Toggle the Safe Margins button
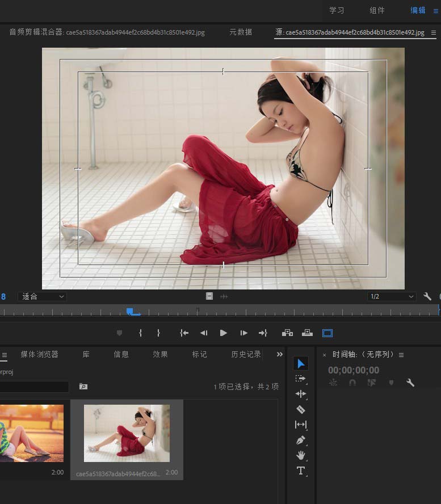Viewport: 441px width, 504px height. 327,333
